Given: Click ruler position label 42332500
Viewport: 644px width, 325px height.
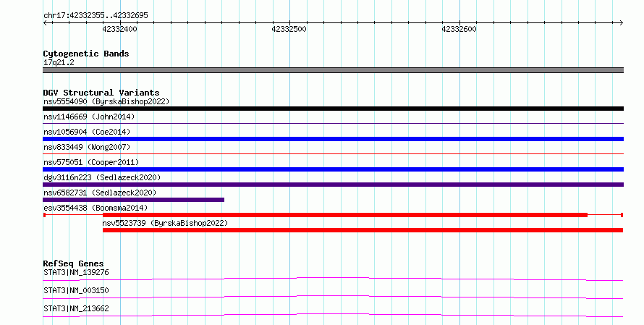Looking at the screenshot, I should (289, 29).
